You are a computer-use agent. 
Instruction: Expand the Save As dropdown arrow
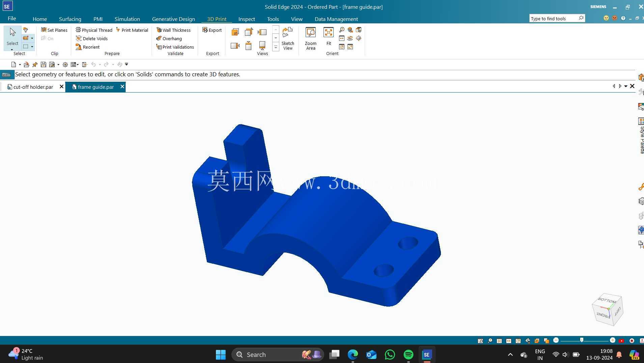point(58,64)
